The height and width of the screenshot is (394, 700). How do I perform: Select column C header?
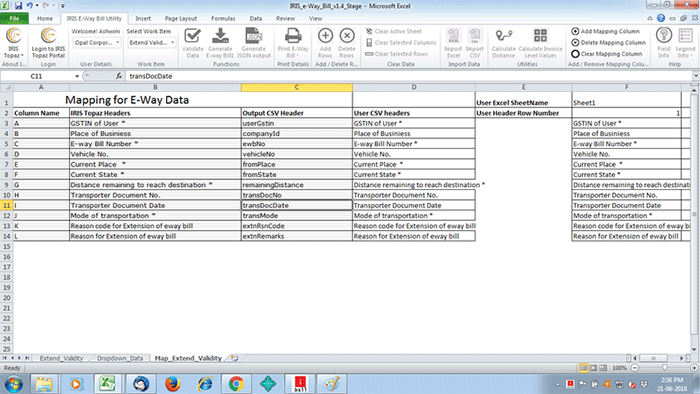(296, 87)
